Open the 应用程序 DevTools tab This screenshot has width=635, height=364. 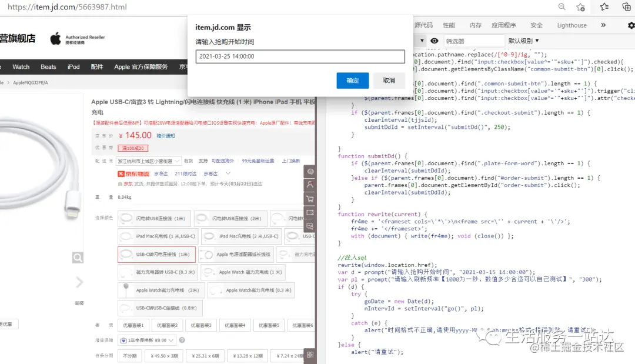(503, 25)
